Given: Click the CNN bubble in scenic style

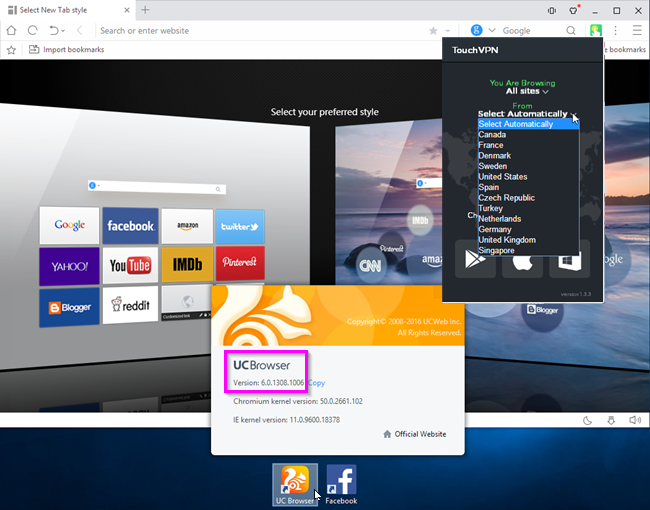Looking at the screenshot, I should tap(370, 265).
